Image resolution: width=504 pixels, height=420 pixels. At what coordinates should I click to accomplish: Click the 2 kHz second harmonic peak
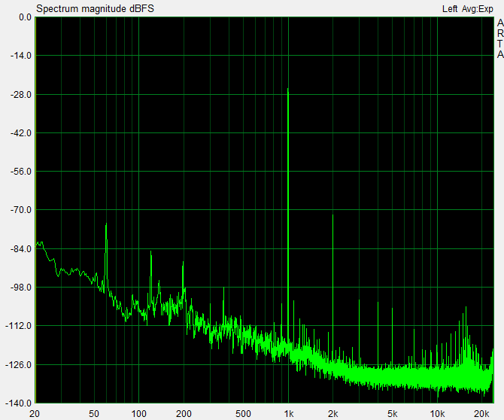click(333, 215)
